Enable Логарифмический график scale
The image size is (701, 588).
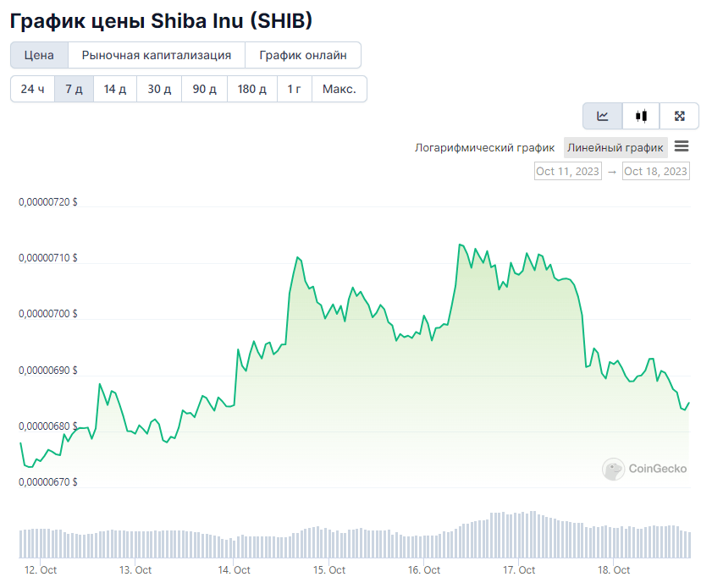tap(484, 147)
